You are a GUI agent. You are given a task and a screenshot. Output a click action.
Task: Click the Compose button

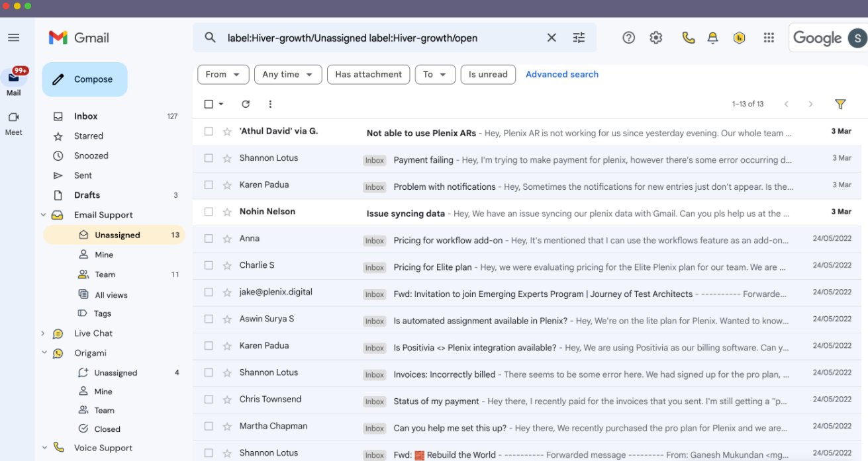click(x=85, y=79)
